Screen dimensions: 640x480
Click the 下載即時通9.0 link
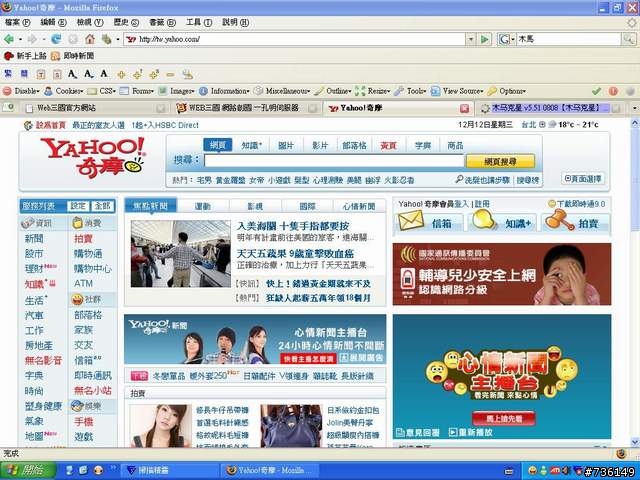(581, 204)
